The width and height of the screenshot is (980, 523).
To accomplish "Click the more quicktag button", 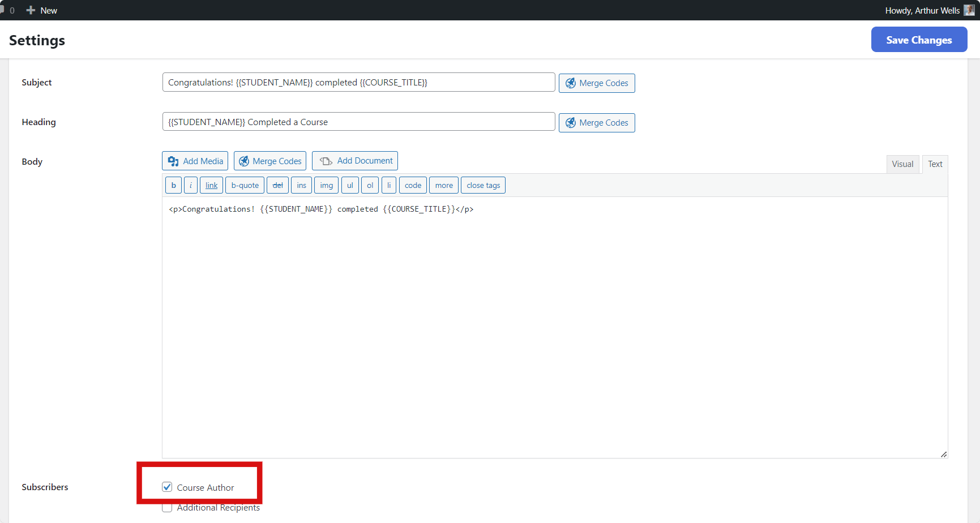I will point(444,185).
